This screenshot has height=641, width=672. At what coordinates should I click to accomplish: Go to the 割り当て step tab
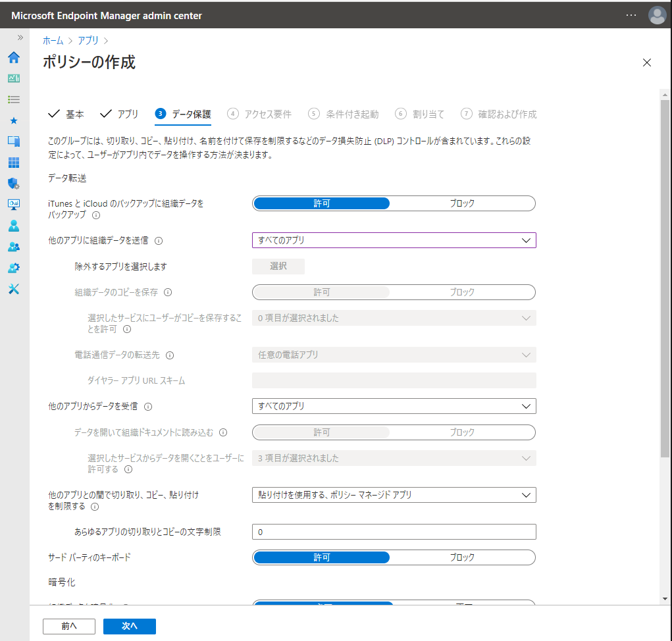(419, 114)
